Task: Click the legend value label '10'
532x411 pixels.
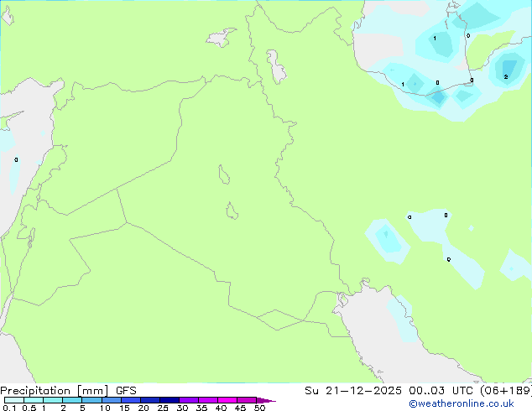Action: coord(105,408)
